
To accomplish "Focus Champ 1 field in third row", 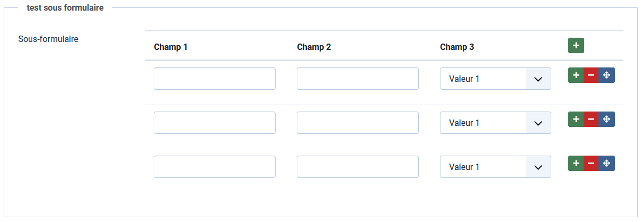I will point(215,167).
